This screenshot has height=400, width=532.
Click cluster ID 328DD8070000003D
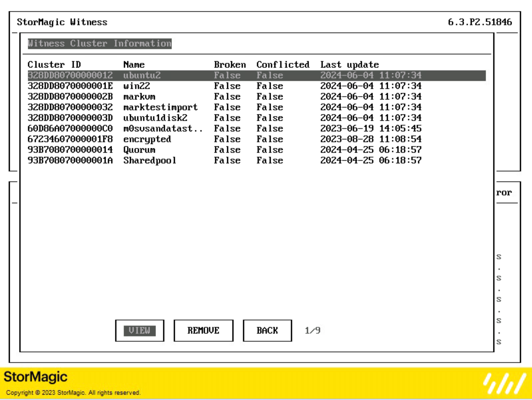[70, 118]
